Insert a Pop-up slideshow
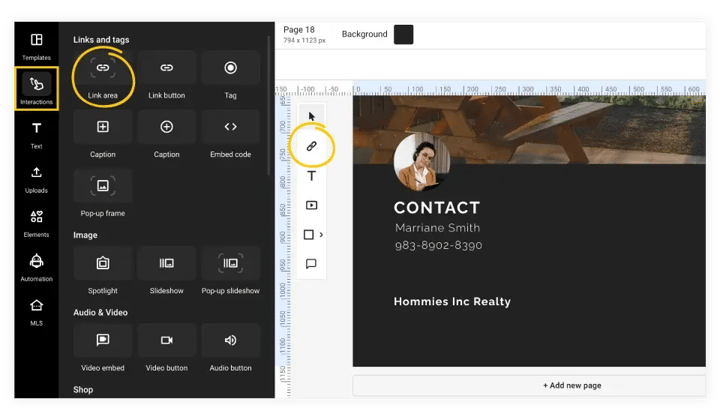 click(x=231, y=271)
